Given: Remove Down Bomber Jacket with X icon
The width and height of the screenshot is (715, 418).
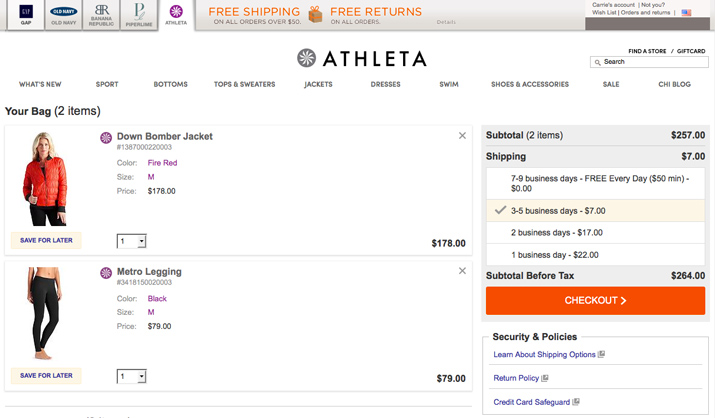Looking at the screenshot, I should [462, 136].
